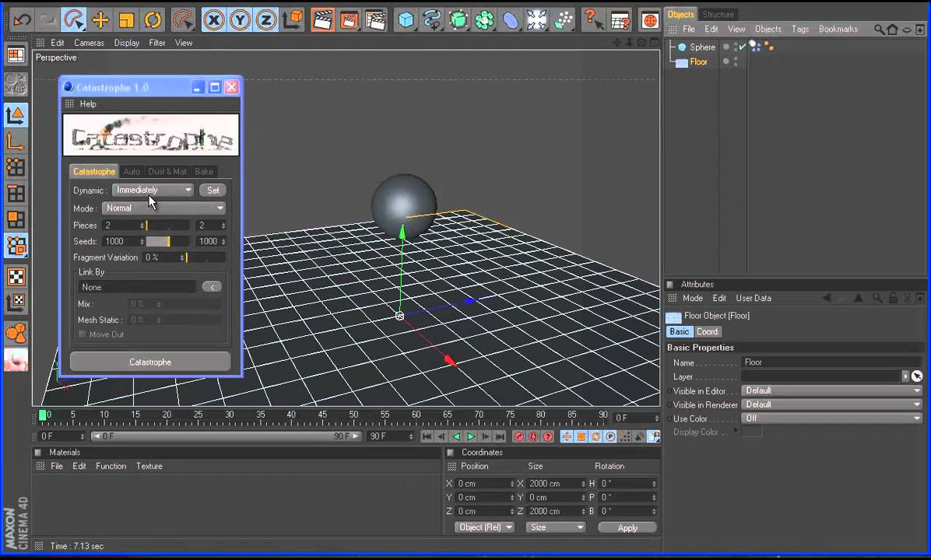Click the Set button
Screen dimensions: 931x560
pos(213,191)
